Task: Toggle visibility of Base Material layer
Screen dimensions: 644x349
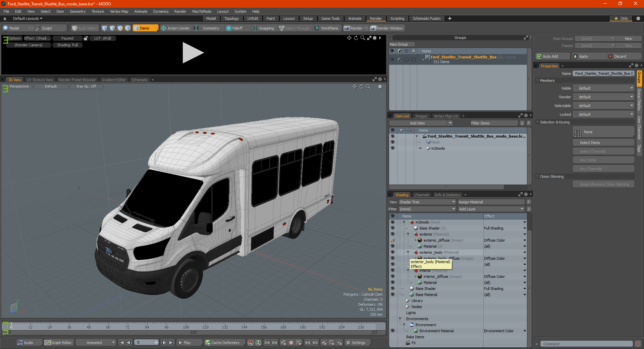Action: coord(392,295)
